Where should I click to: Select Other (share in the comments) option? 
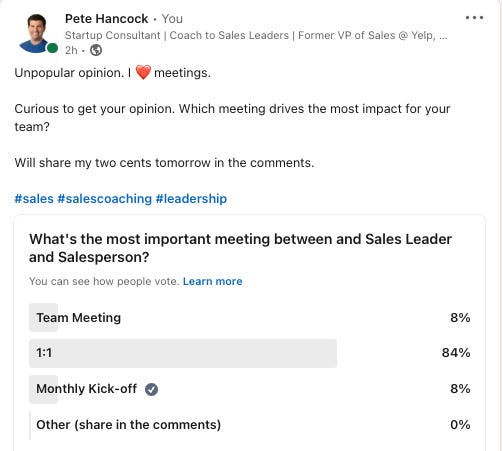point(250,425)
